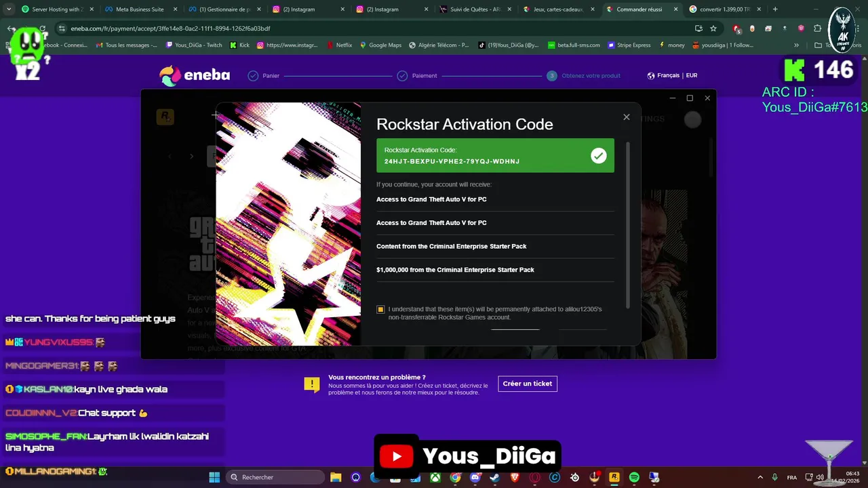Open Google Chrome from the taskbar
The height and width of the screenshot is (488, 868).
click(455, 477)
